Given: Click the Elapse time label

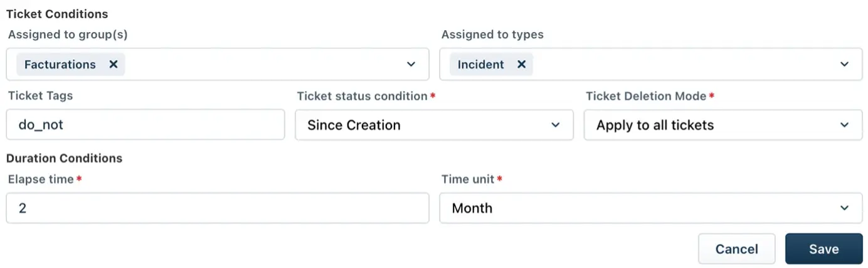Looking at the screenshot, I should pos(41,179).
